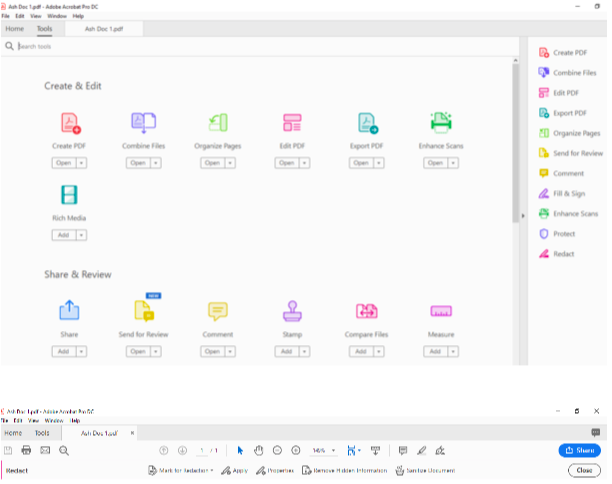Screen dimensions: 612x484
Task: Select the Combine Files tool icon
Action: click(x=143, y=123)
